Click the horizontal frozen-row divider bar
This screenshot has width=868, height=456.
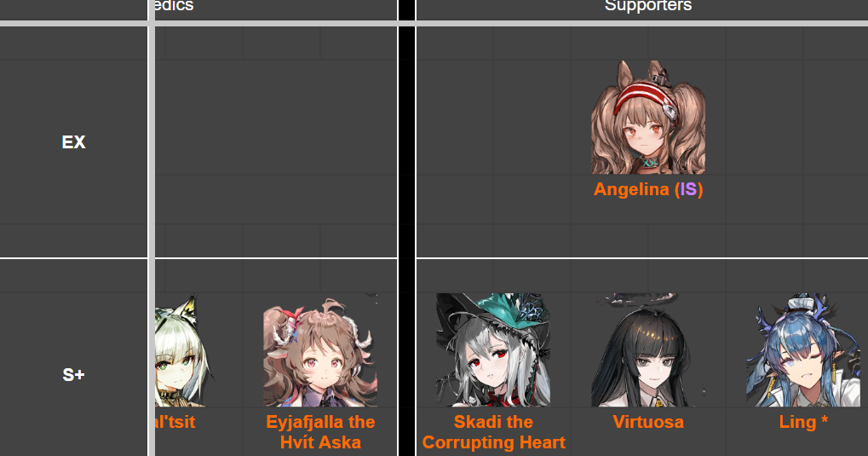pos(434,24)
